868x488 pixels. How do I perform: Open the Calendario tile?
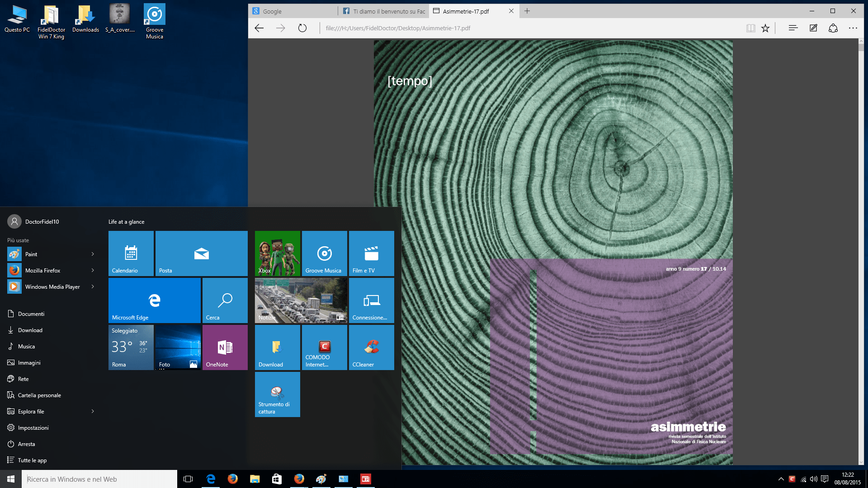point(131,253)
